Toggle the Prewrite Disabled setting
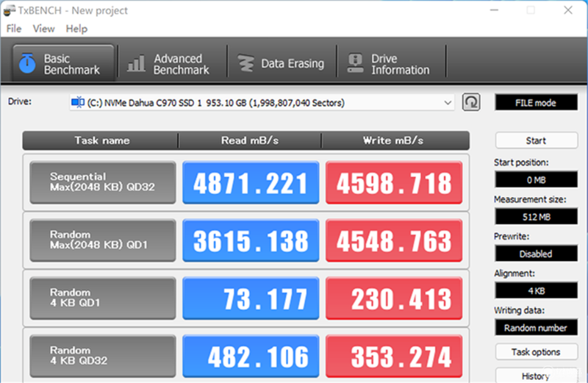588x383 pixels. coord(536,254)
